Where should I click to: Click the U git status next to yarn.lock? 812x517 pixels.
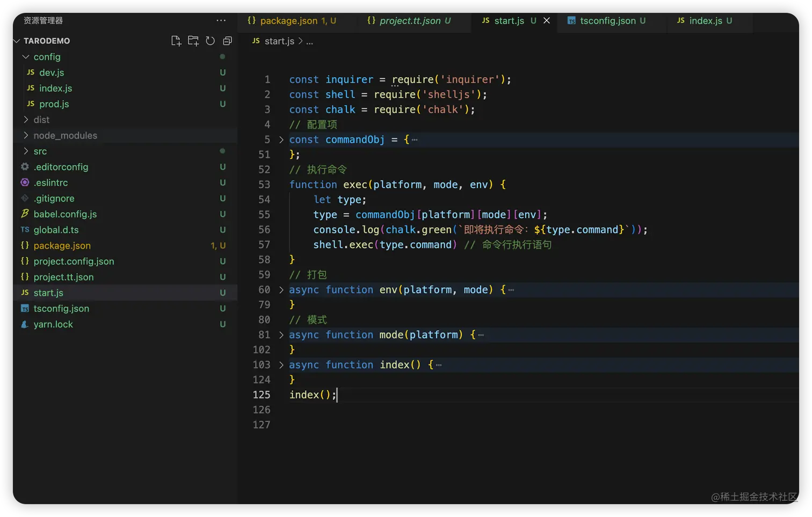pos(222,324)
